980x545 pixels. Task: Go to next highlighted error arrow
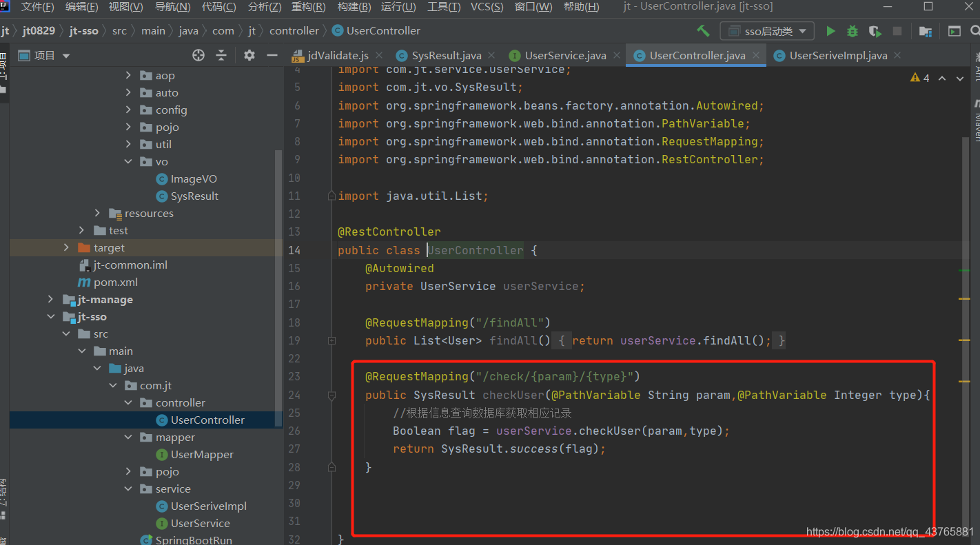[960, 78]
